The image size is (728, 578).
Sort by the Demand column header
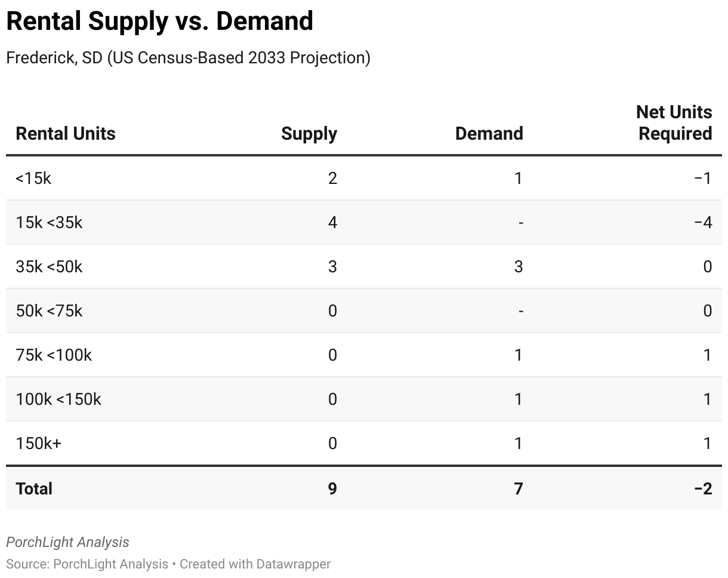(489, 134)
